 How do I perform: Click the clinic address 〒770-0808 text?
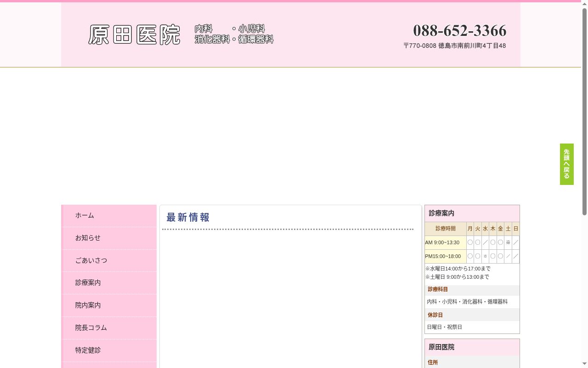454,46
